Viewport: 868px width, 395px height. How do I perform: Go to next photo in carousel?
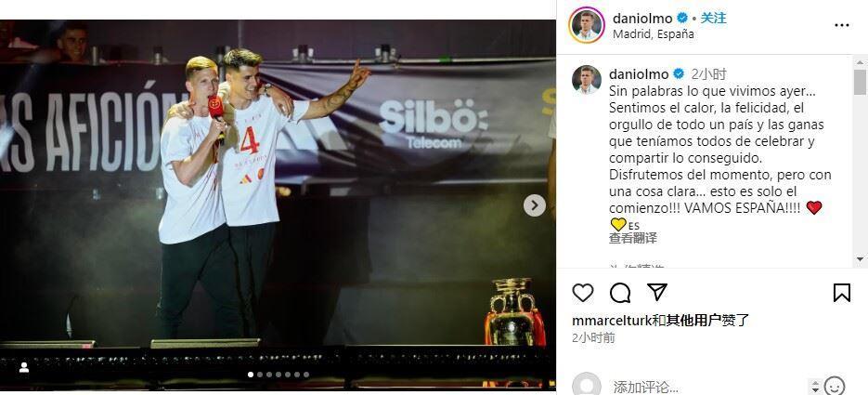pos(534,205)
